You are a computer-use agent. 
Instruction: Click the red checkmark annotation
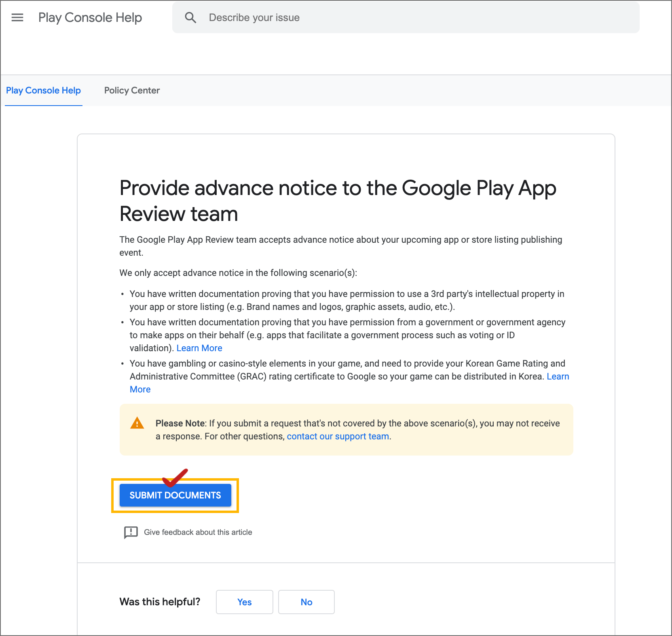175,478
